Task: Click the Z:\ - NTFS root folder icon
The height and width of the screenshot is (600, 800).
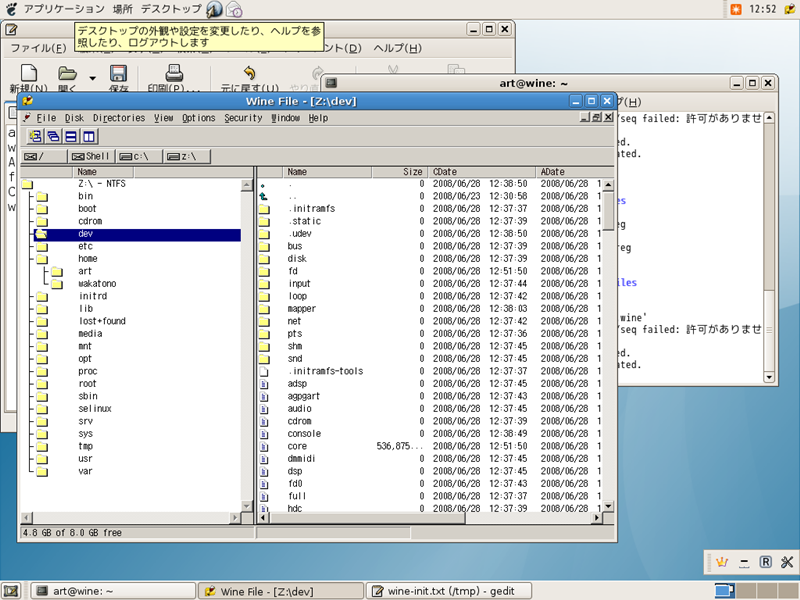Action: click(28, 184)
